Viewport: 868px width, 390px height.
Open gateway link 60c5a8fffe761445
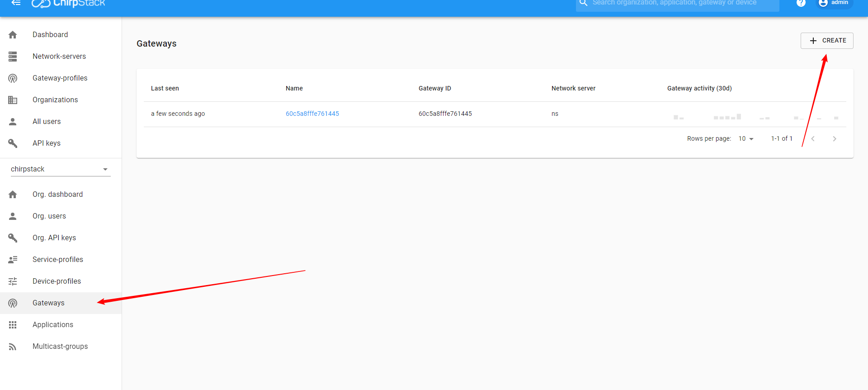tap(312, 114)
